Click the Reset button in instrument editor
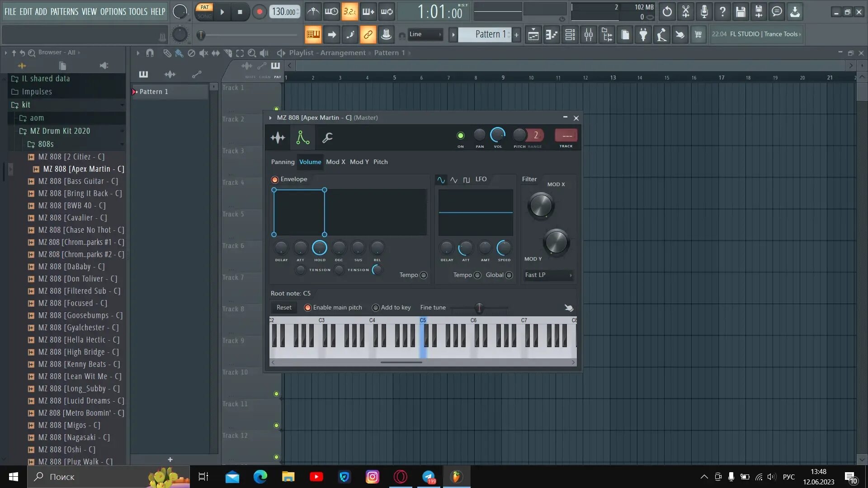Screen dimensions: 868x488 pos(284,307)
